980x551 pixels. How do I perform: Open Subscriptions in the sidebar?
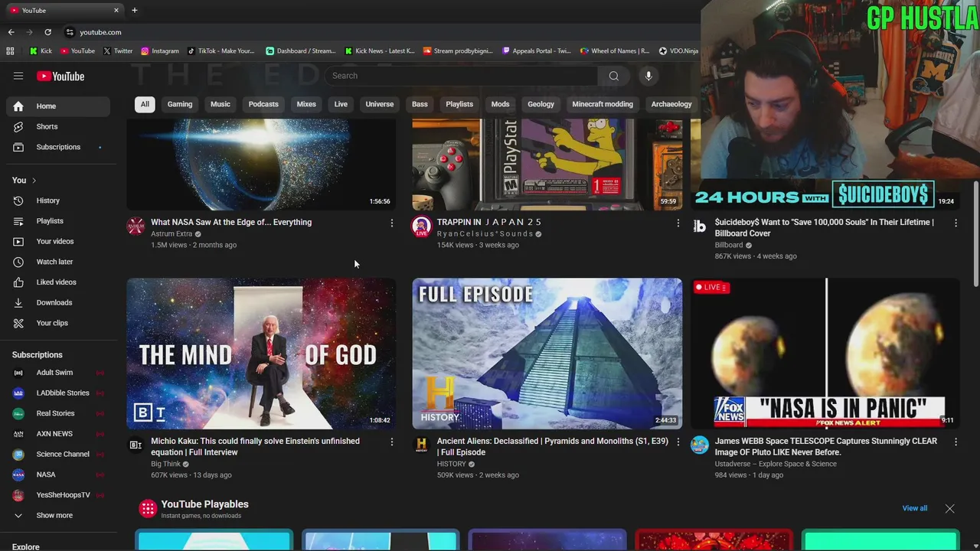60,147
